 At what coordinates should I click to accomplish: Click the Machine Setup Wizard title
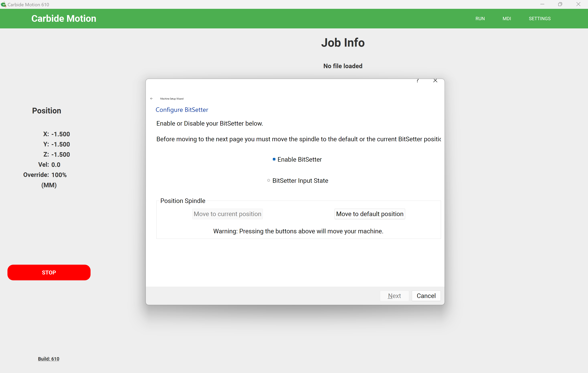pyautogui.click(x=172, y=99)
